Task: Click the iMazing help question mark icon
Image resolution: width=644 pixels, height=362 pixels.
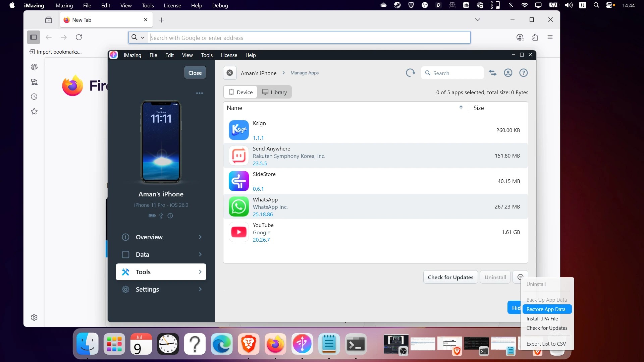Action: click(523, 73)
